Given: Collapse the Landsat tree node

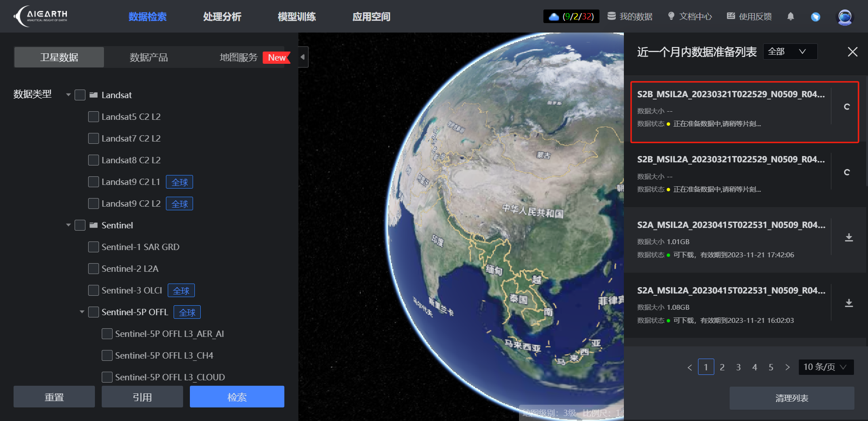Looking at the screenshot, I should tap(68, 95).
